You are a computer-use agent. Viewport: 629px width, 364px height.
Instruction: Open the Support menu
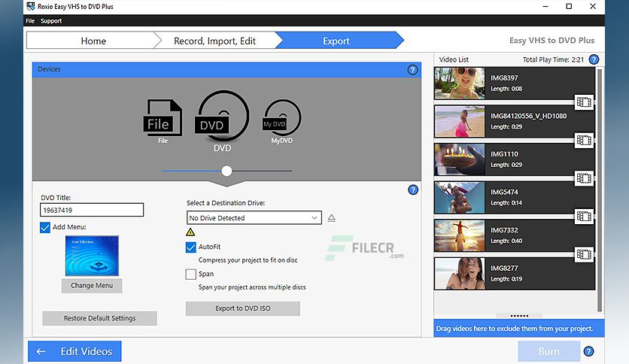[51, 21]
